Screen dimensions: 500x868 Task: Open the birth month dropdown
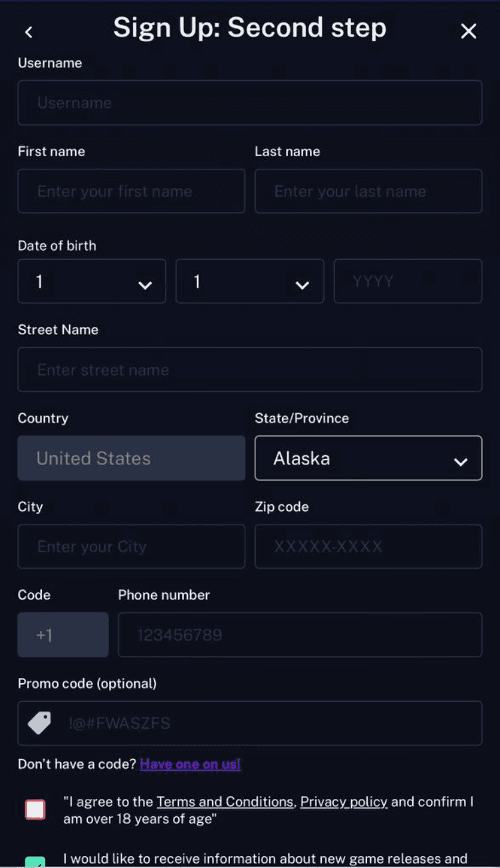(249, 280)
